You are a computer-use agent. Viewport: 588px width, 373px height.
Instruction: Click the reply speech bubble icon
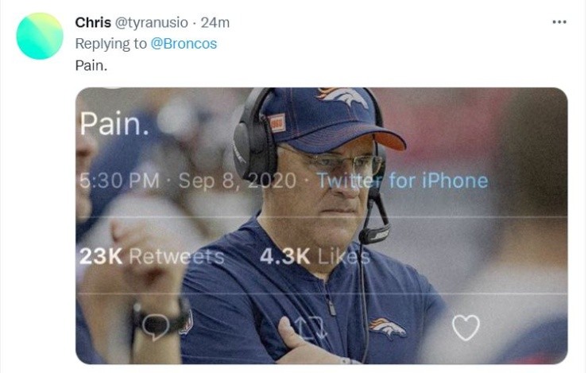[157, 324]
